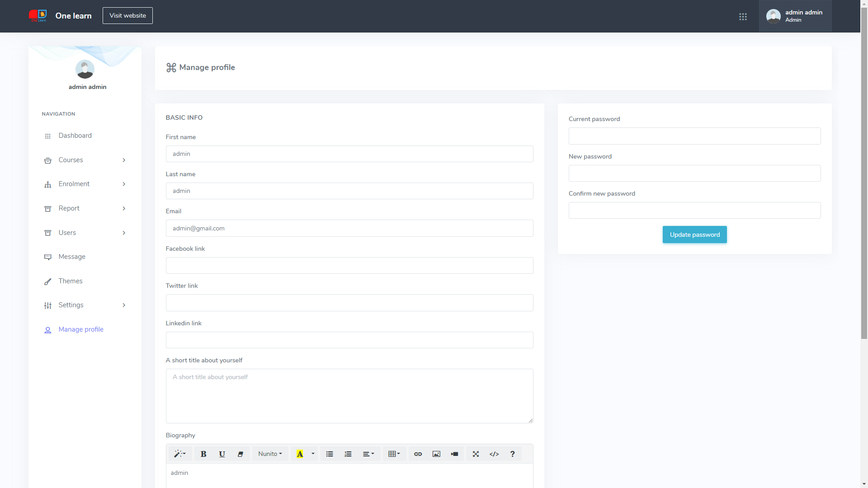
Task: Insert a picture in biography editor
Action: 436,454
